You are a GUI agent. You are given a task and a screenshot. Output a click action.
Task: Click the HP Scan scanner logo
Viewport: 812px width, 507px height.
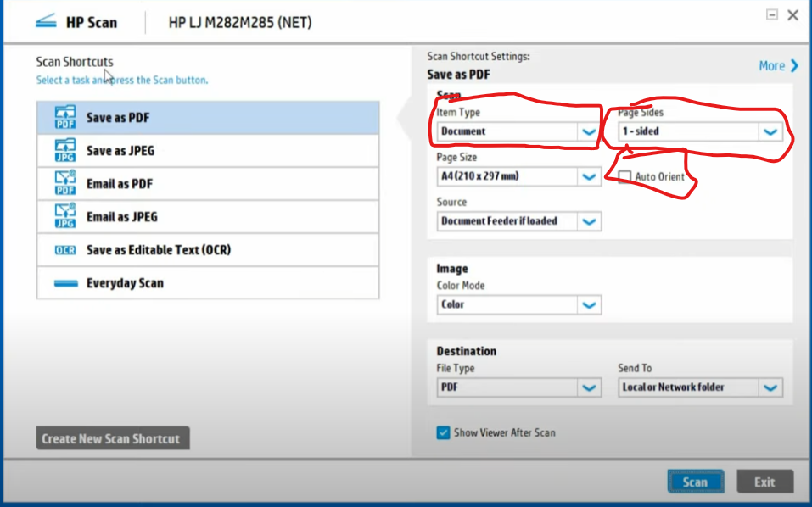coord(47,21)
